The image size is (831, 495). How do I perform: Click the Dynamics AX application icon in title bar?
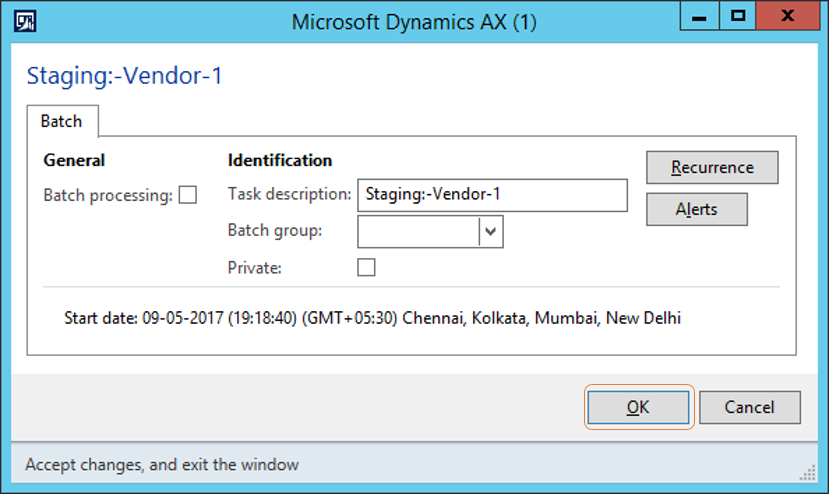pos(25,21)
